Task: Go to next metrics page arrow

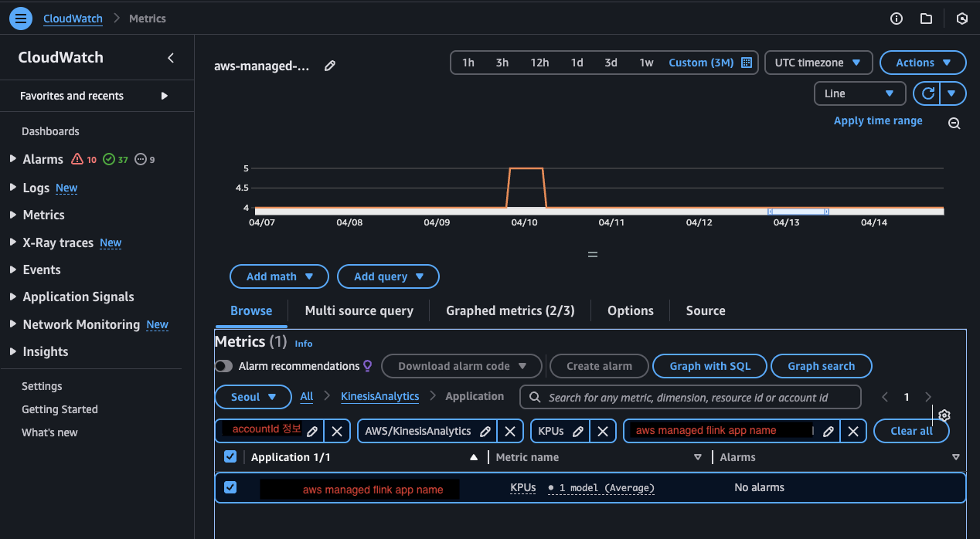Action: tap(928, 397)
